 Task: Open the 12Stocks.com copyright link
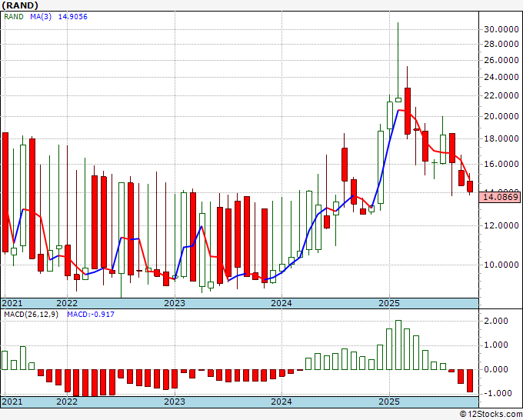[491, 415]
